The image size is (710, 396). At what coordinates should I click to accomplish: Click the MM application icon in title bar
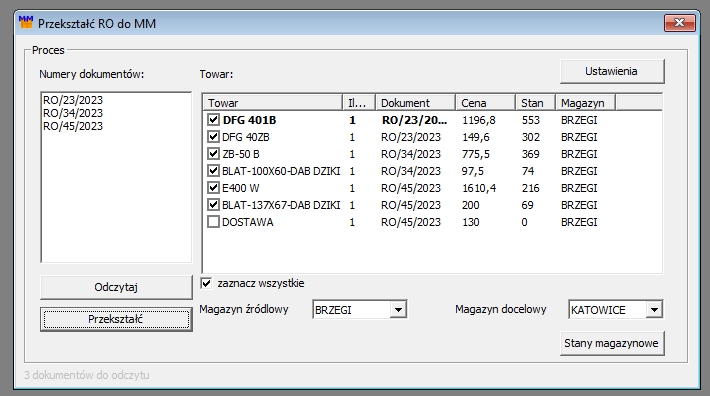[26, 22]
